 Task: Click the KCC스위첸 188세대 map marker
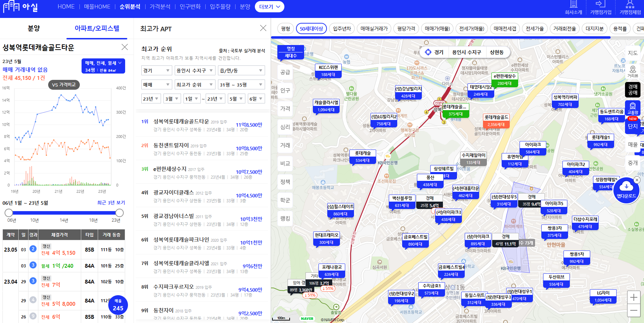tap(328, 71)
